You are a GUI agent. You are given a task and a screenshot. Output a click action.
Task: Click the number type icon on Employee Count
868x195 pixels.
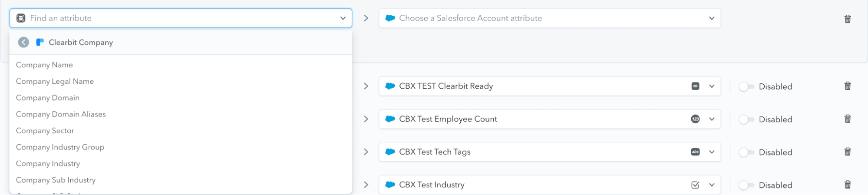pos(695,119)
